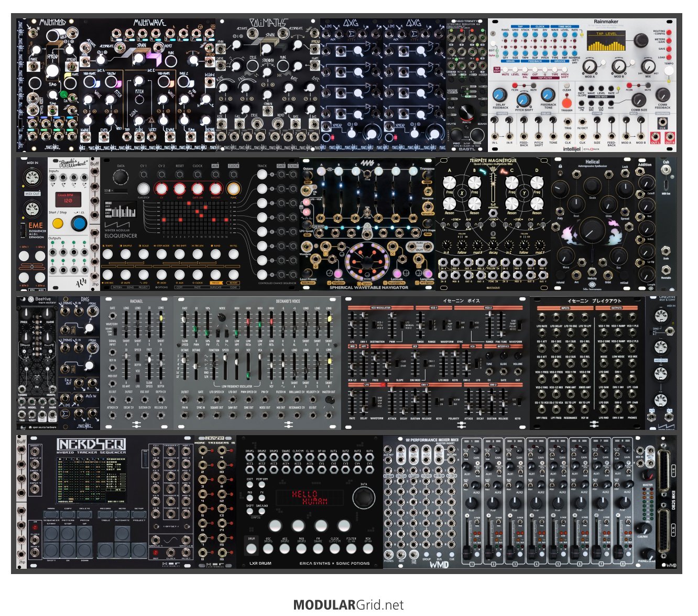698x616 pixels.
Task: Click the Rainmaker OUT R jack
Action: (670, 137)
